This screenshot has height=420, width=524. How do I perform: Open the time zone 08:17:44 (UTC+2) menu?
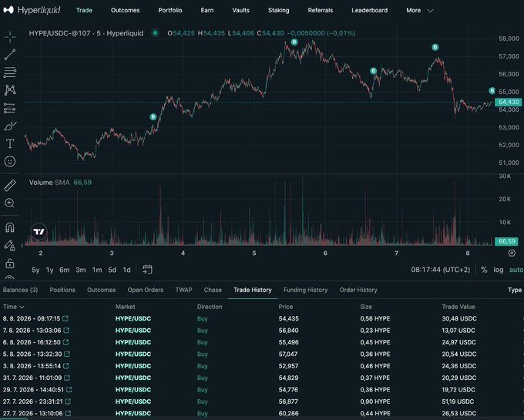(441, 270)
